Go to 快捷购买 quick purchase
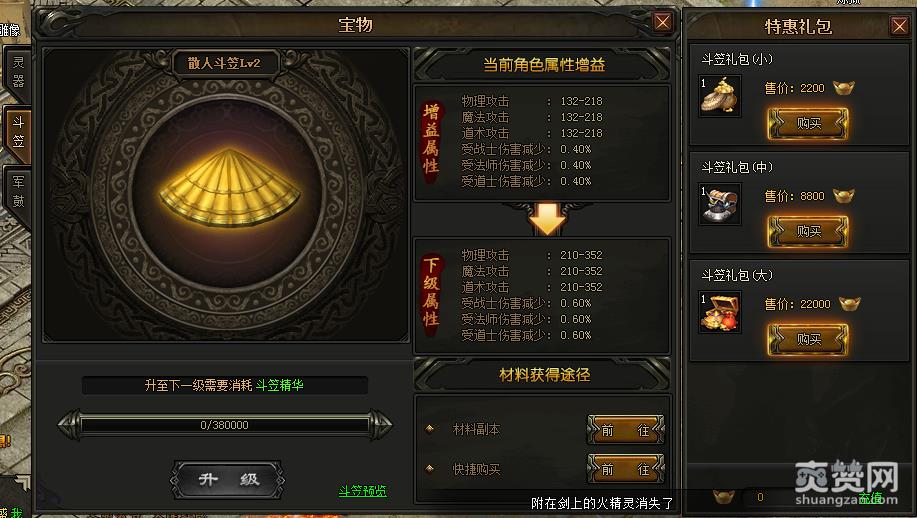Viewport: 917px width, 518px height. click(x=625, y=469)
